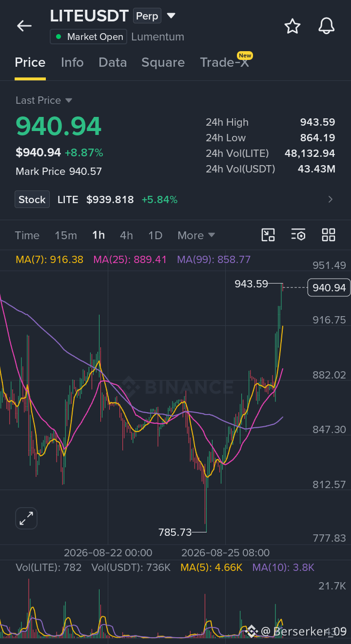Tap the 24h High value 943.59
Screen dimensions: 351x644
[318, 122]
